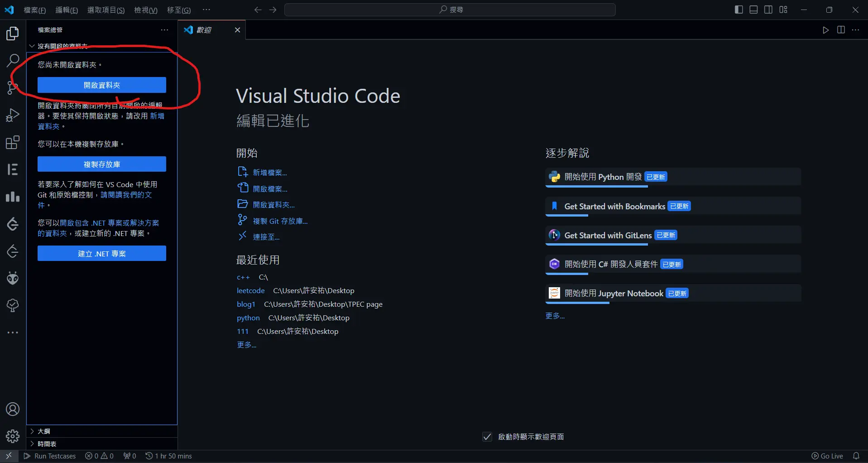Open the Source Control view icon

coord(12,87)
